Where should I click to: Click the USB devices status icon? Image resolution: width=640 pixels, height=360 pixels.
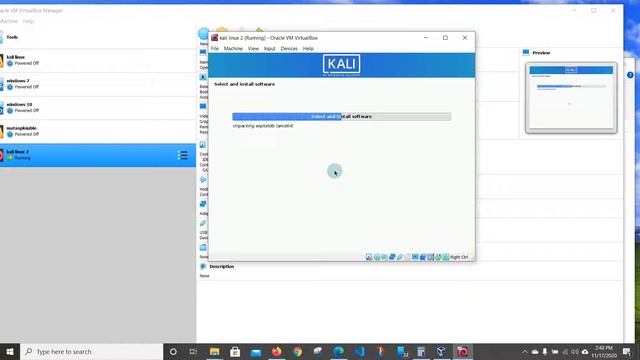[400, 257]
